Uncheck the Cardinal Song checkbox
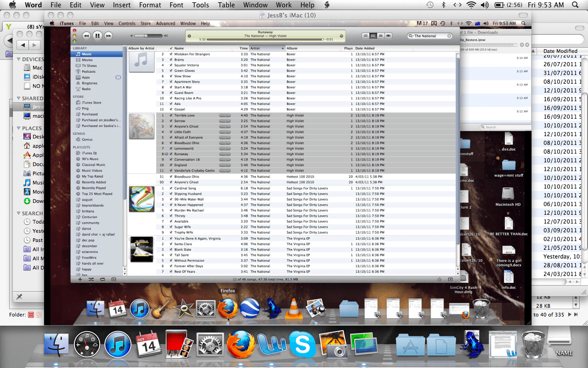Viewport: 588px width, 368px height. click(171, 189)
